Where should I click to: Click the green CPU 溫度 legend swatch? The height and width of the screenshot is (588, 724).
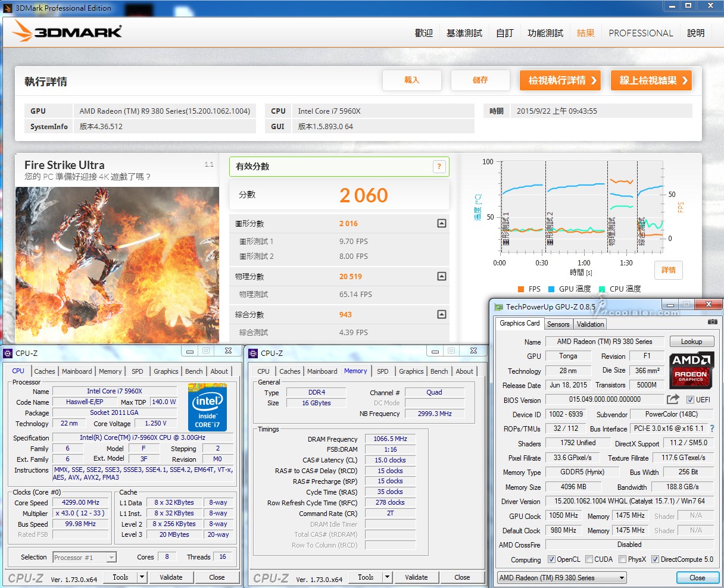(602, 289)
